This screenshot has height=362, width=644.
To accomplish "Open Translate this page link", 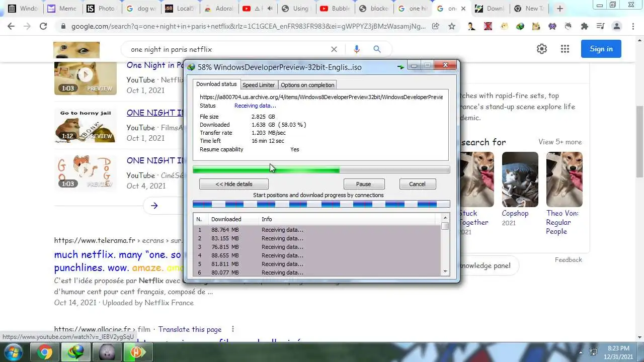I will click(x=190, y=329).
